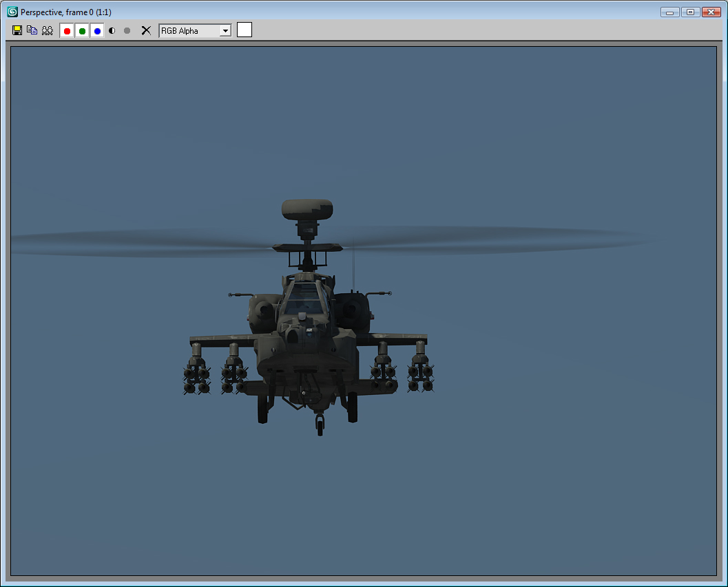
Task: Clear the frame buffer with X icon
Action: pos(146,31)
